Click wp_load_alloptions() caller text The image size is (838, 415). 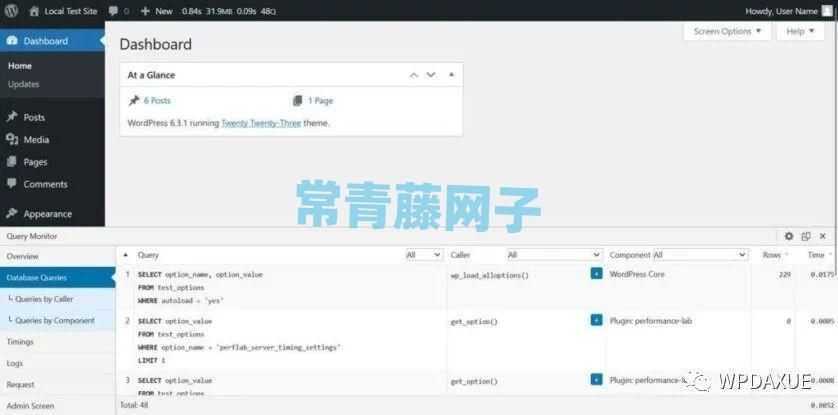[490, 276]
